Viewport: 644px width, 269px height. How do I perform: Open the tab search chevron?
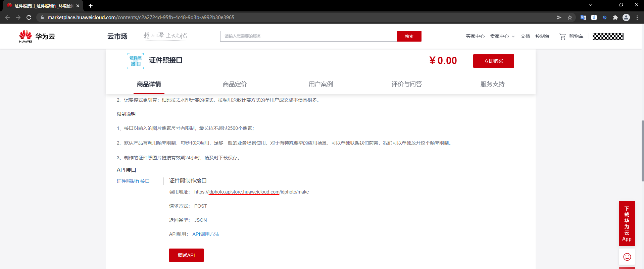click(x=590, y=5)
